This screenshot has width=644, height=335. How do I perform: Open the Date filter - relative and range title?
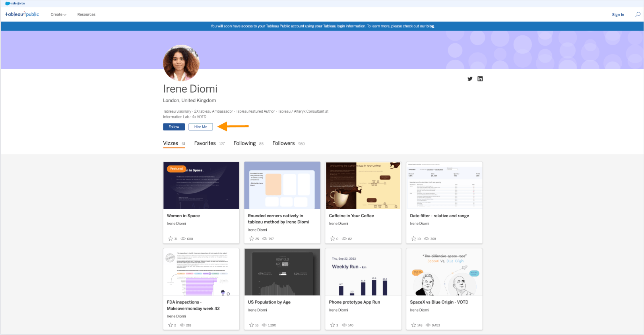[439, 216]
